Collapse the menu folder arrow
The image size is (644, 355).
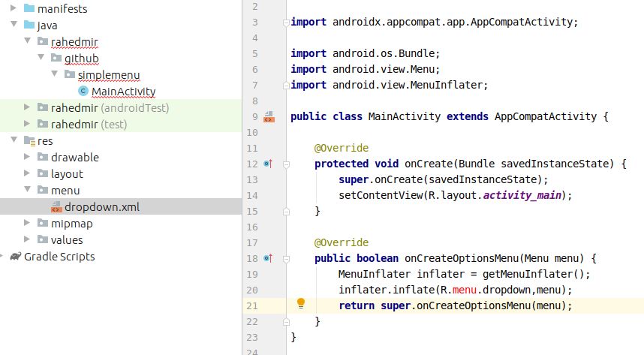pos(27,189)
